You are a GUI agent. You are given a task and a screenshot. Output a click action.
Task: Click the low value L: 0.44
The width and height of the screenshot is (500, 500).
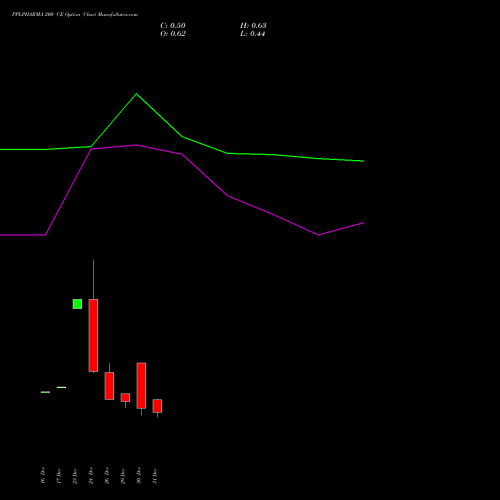click(252, 34)
